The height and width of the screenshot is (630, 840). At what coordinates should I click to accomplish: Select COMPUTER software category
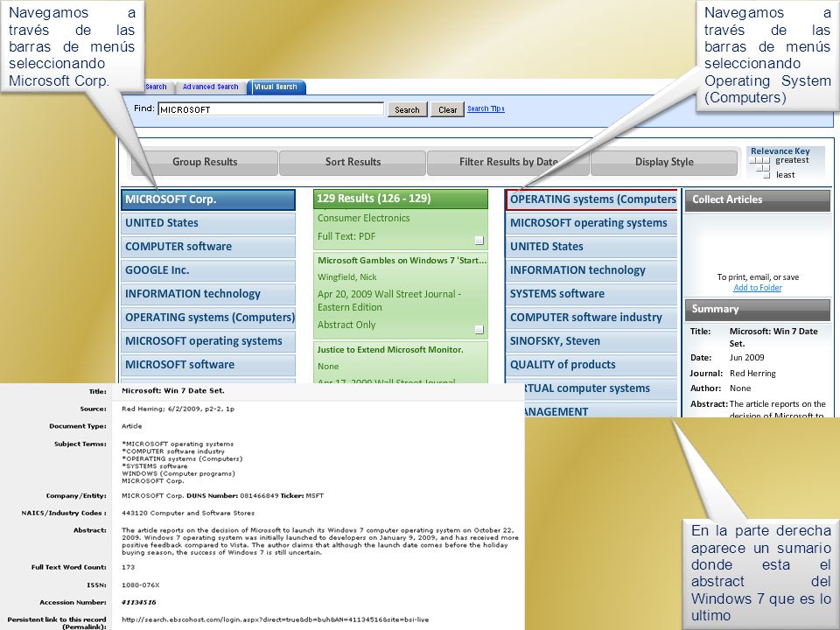coord(208,247)
